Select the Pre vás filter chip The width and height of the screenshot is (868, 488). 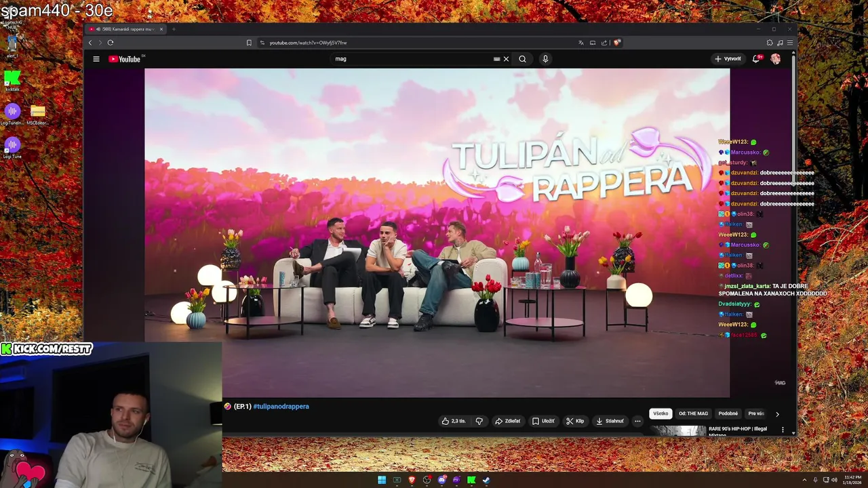point(755,413)
